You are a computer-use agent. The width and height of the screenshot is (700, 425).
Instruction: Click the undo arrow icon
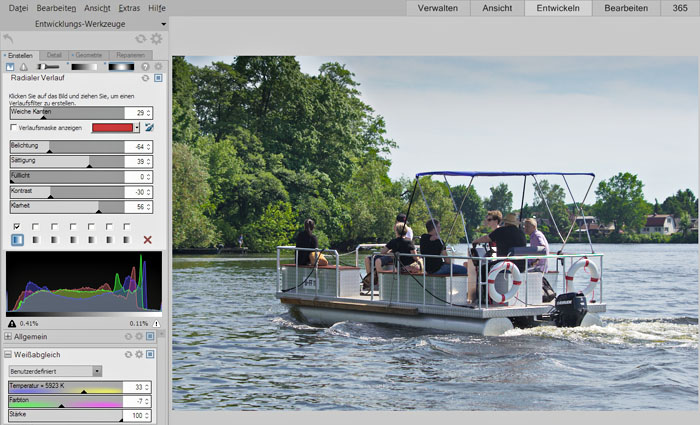(9, 39)
